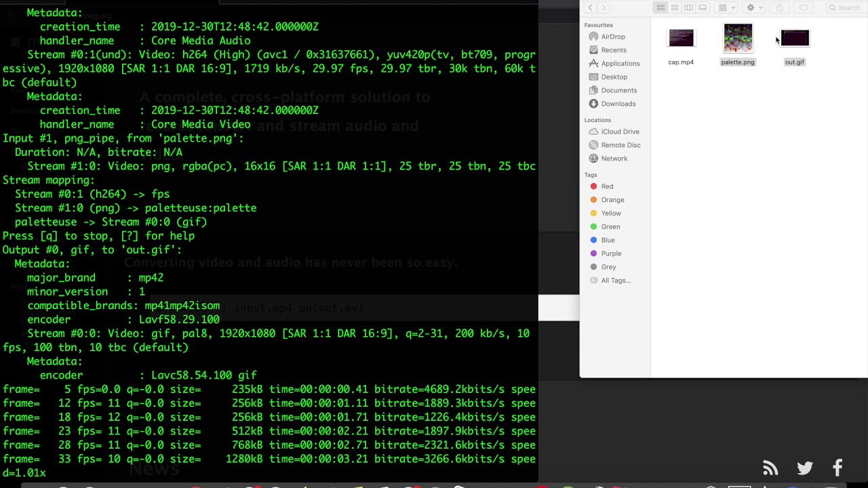Click the RSS feed icon

point(770,468)
